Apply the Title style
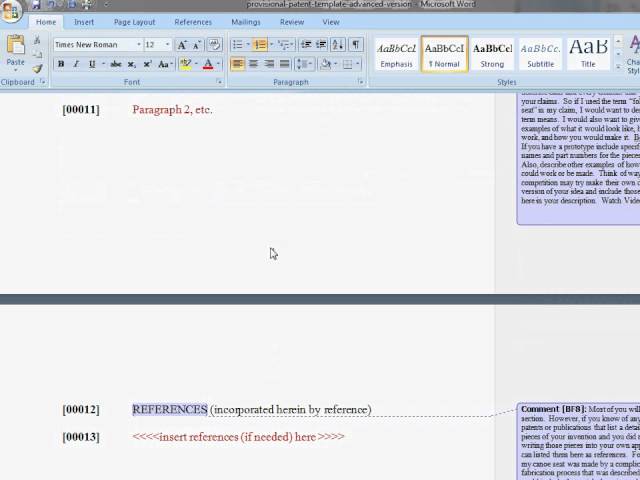 click(588, 55)
